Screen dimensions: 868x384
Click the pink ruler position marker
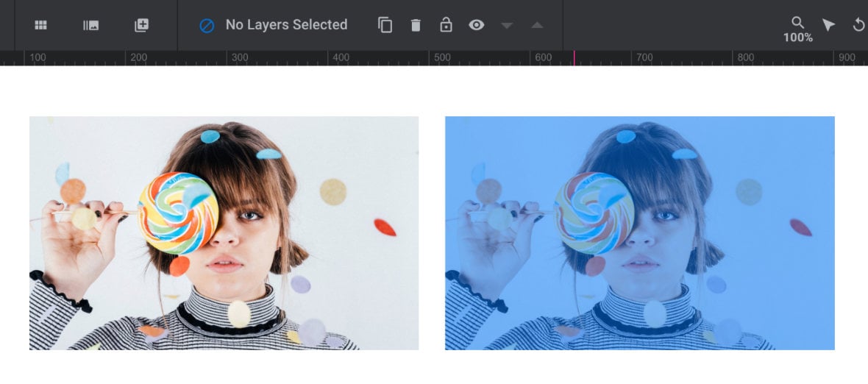[x=574, y=58]
